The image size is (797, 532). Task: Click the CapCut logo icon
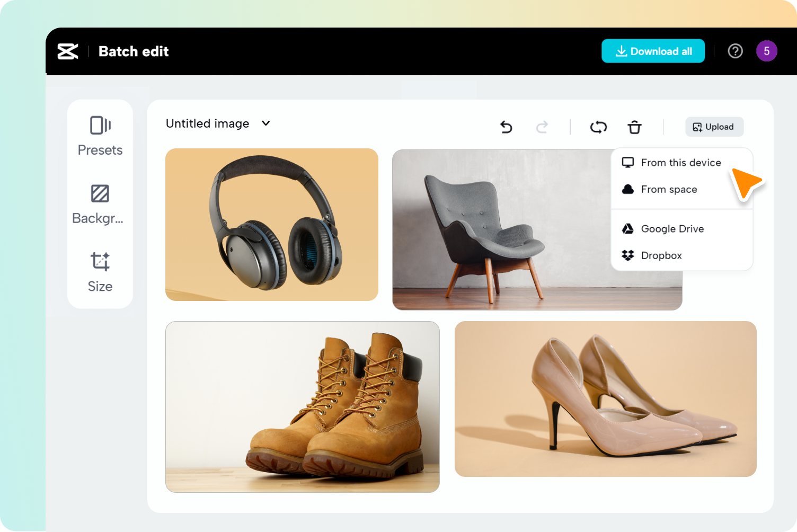click(x=68, y=51)
